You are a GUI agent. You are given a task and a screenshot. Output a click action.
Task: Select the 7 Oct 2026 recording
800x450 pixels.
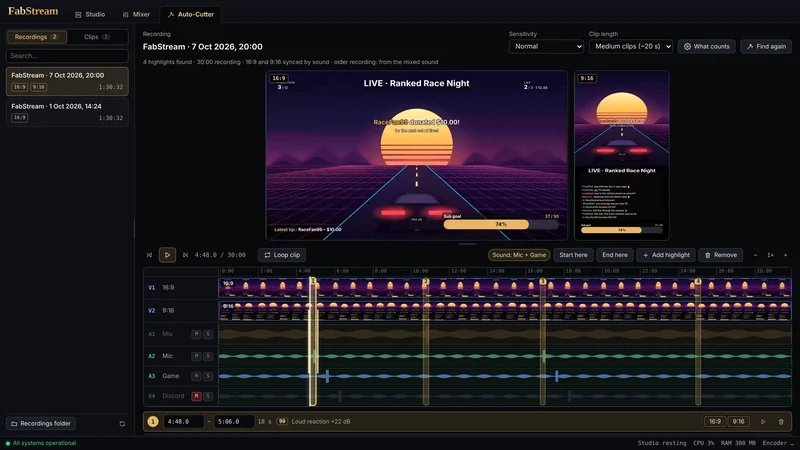pyautogui.click(x=67, y=81)
